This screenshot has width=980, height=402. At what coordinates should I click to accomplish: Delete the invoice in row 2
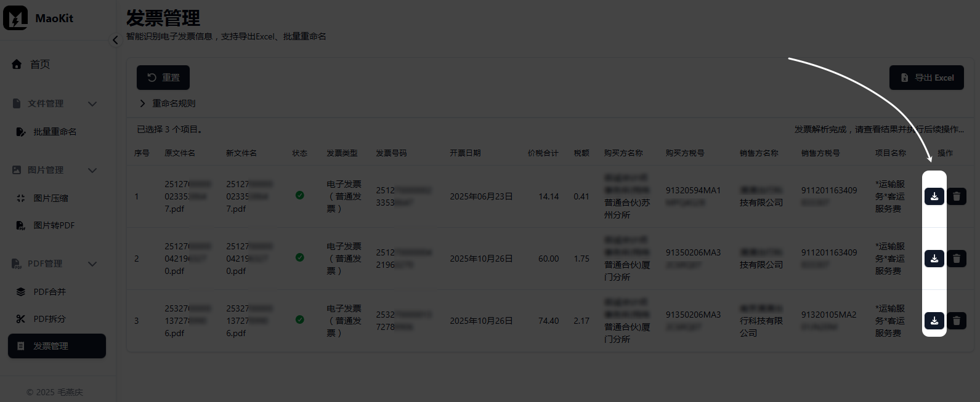click(957, 259)
